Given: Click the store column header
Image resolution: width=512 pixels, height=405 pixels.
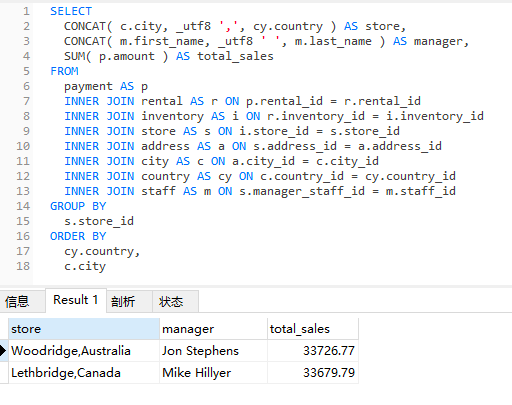Looking at the screenshot, I should 84,329.
